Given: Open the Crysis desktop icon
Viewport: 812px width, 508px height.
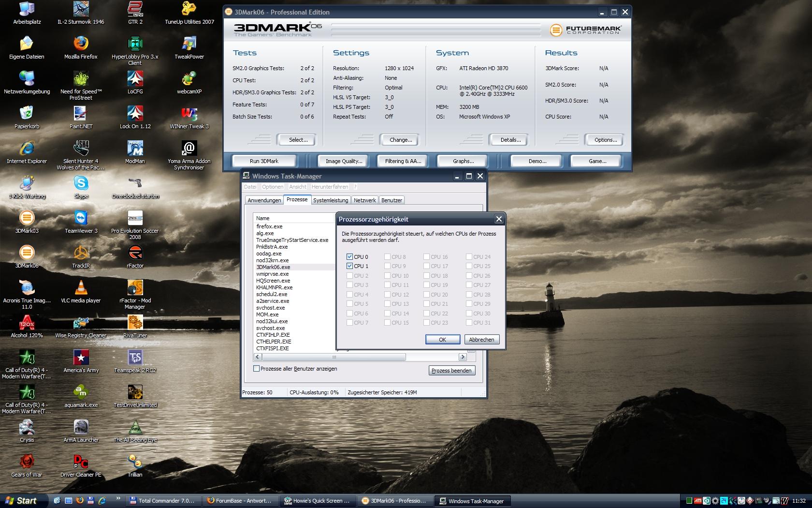Looking at the screenshot, I should coord(27,431).
